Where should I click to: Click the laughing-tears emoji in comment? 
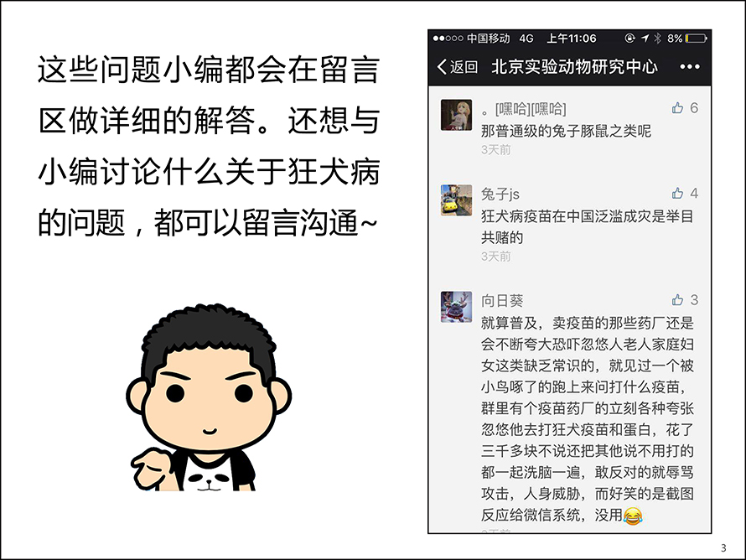633,516
